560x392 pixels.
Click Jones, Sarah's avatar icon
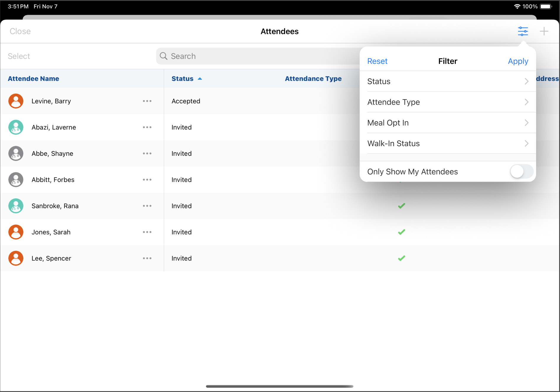(16, 232)
